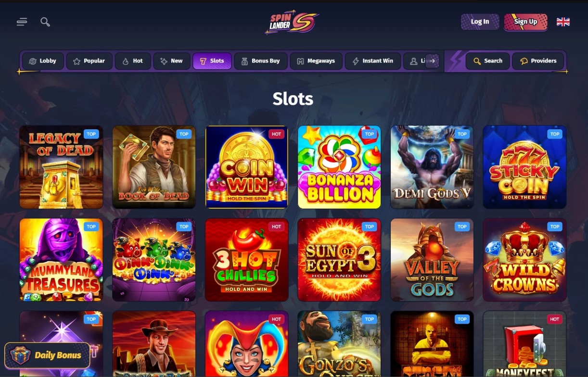Click the Log In button
The image size is (588, 377).
480,22
